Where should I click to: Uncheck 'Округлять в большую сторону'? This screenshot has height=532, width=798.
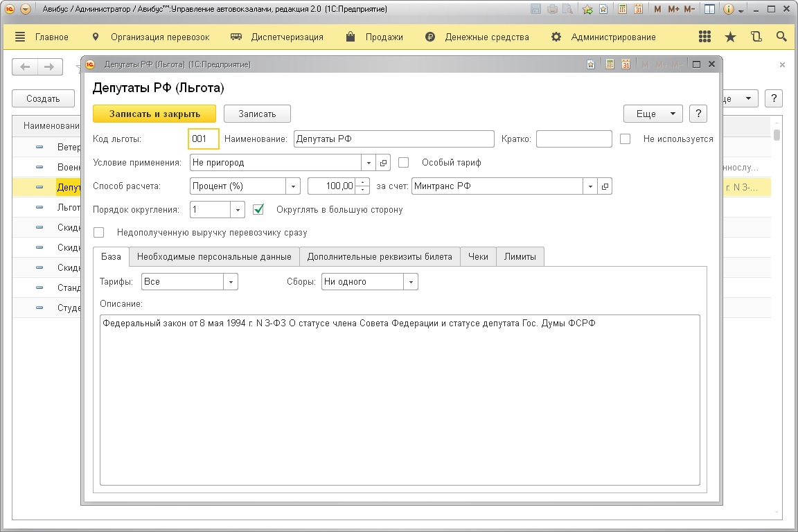tap(259, 209)
